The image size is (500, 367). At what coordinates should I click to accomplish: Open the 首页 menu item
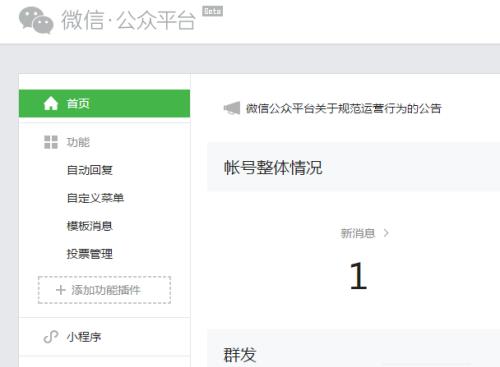104,103
